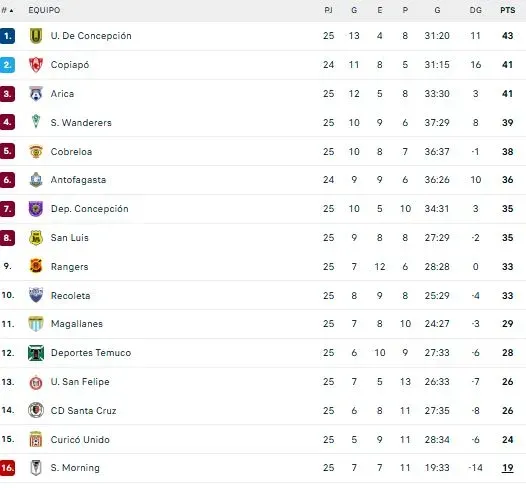Click the S. Wanderers club badge
The width and height of the screenshot is (526, 490).
(36, 121)
